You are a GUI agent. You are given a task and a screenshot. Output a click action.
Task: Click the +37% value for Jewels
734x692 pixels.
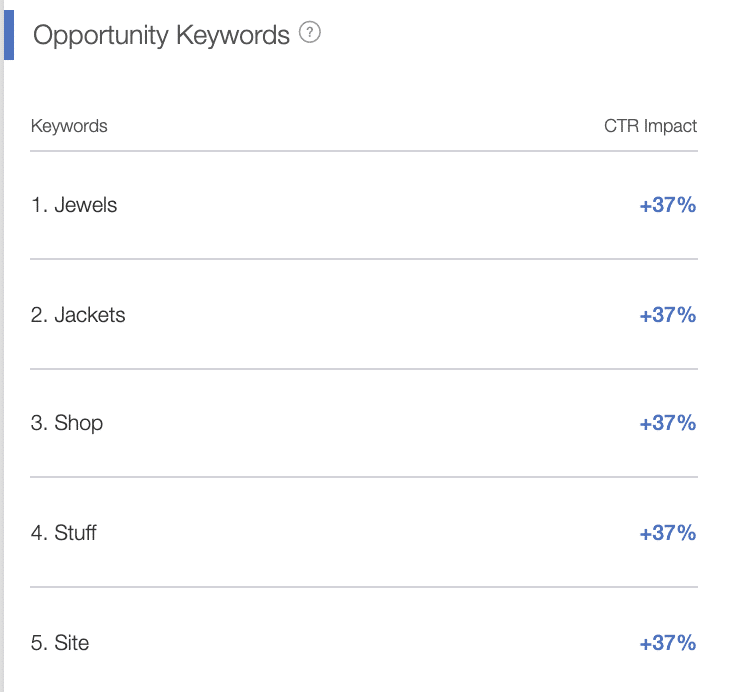[668, 205]
